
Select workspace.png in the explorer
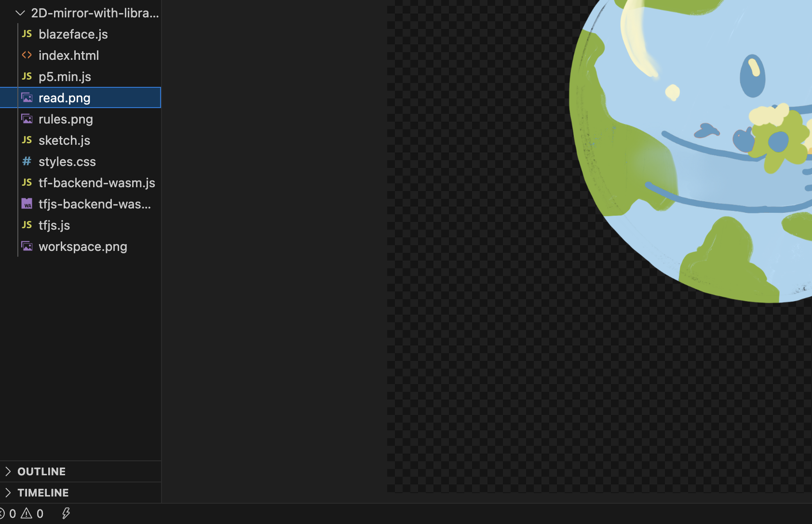[82, 246]
